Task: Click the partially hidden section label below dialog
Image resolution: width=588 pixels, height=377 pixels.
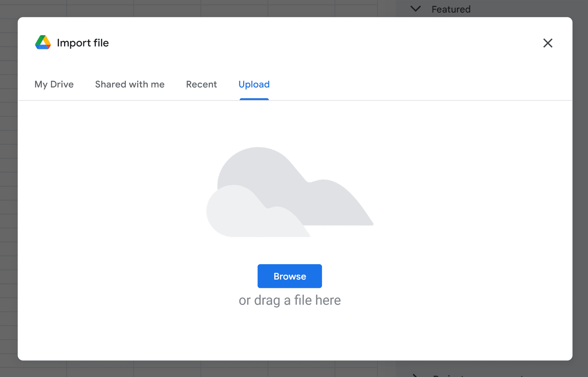Action: pyautogui.click(x=477, y=375)
